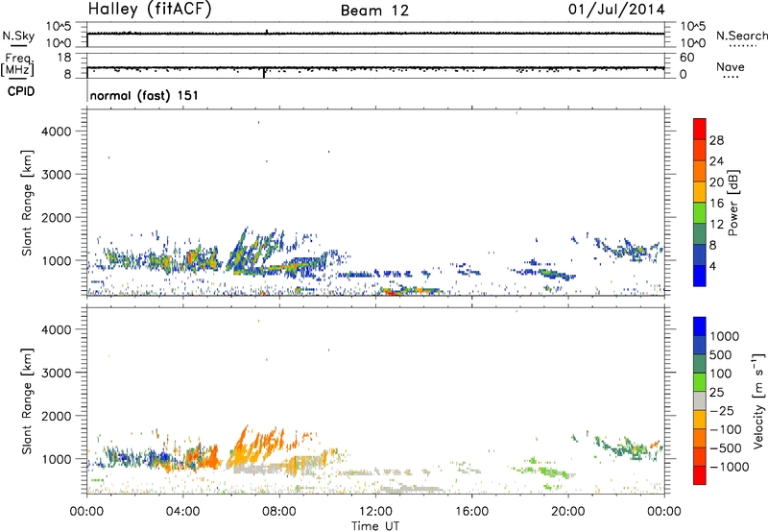Click the "1000" tick of the velocity panel
This screenshot has width=768, height=532.
[x=57, y=459]
